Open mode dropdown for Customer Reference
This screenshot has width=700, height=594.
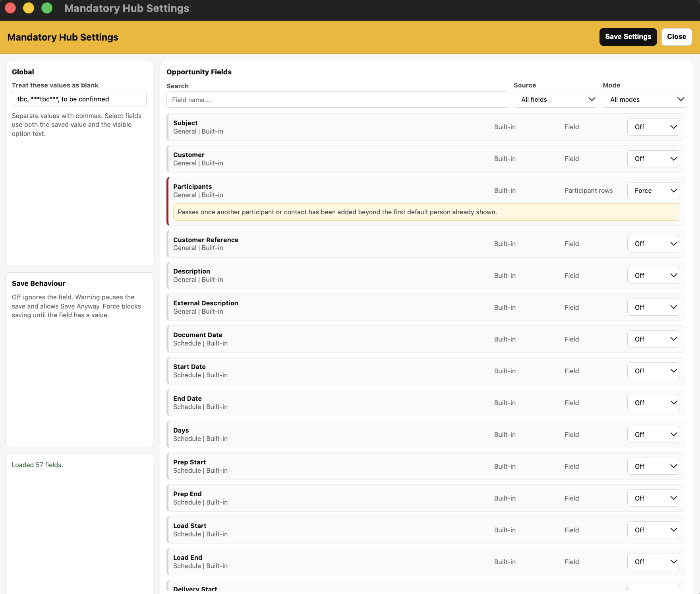tap(654, 244)
